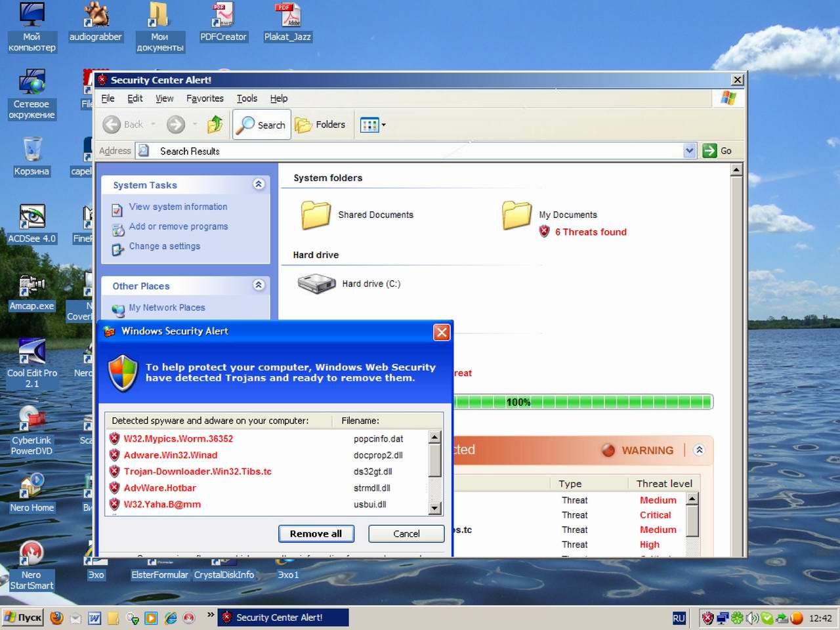Click the 100% scan progress bar

583,402
